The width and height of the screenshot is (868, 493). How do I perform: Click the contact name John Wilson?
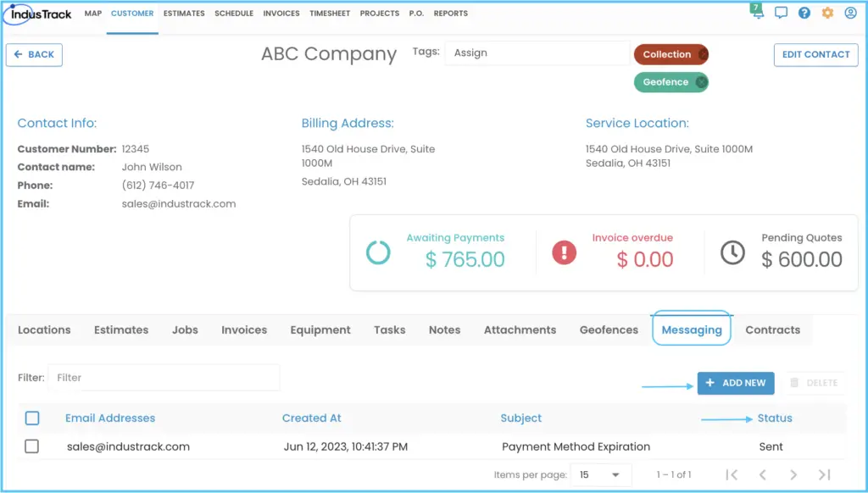coord(152,167)
